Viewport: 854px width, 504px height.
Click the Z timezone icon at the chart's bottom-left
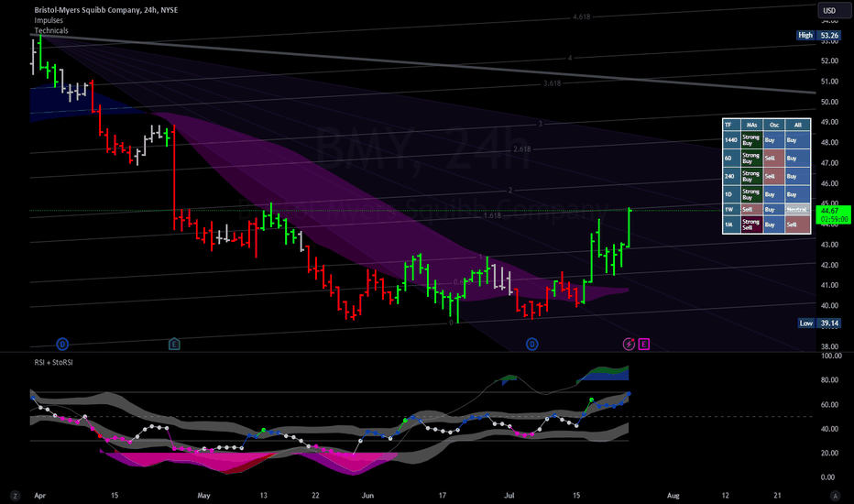click(x=16, y=496)
